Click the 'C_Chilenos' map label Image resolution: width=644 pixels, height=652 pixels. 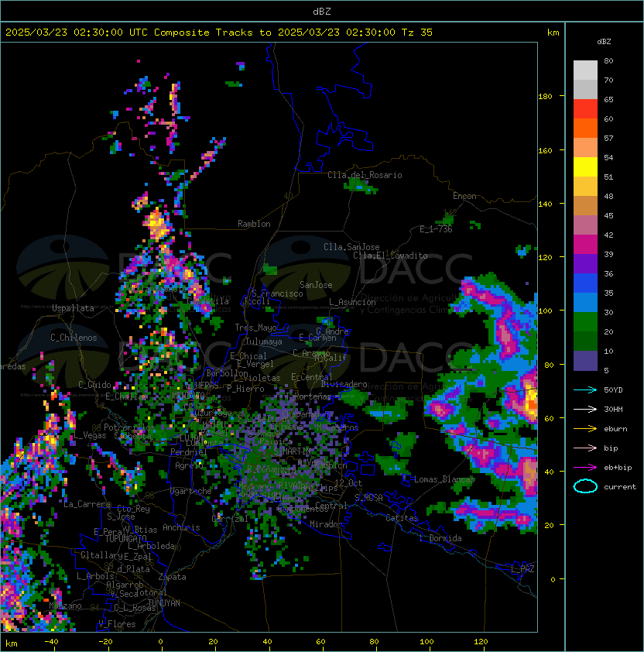(x=74, y=338)
